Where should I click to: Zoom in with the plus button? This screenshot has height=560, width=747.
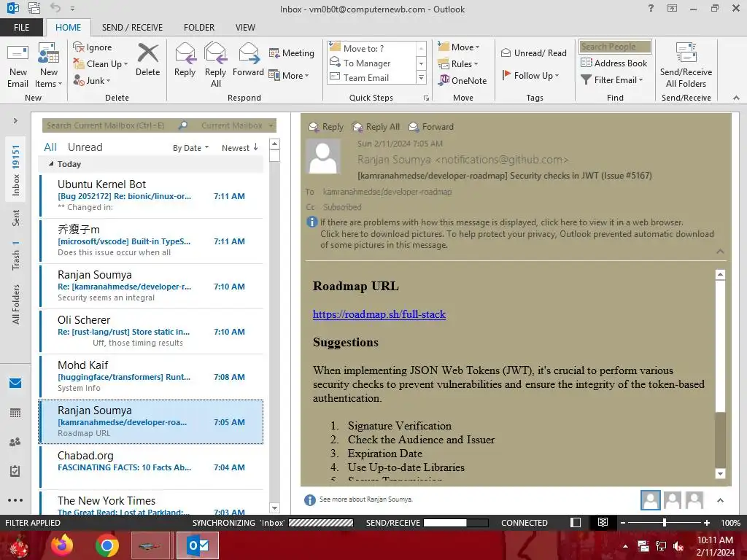[x=707, y=523]
